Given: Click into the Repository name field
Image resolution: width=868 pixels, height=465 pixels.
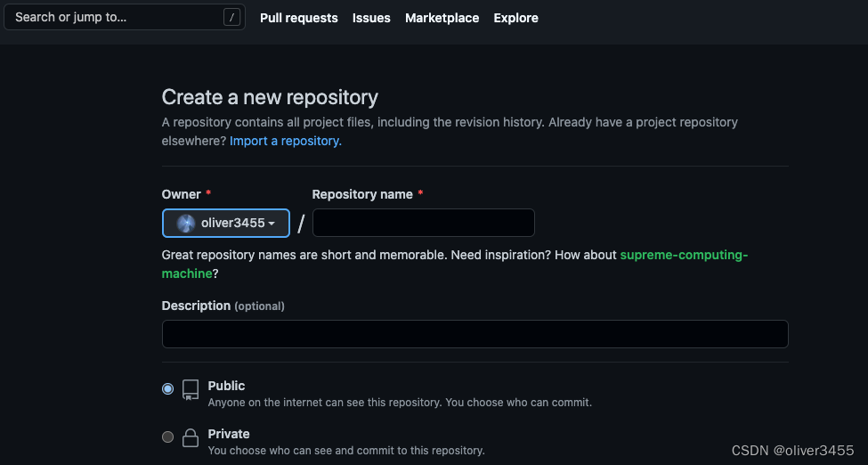Looking at the screenshot, I should (423, 223).
